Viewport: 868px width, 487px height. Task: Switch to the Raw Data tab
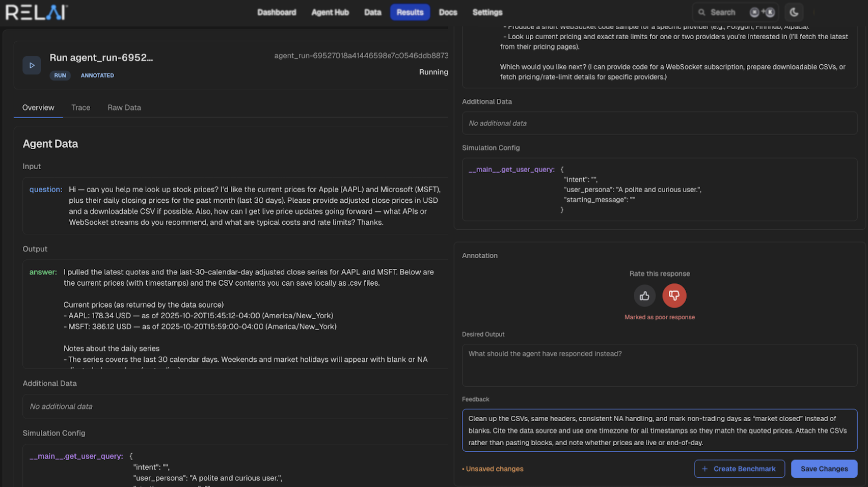click(x=124, y=107)
